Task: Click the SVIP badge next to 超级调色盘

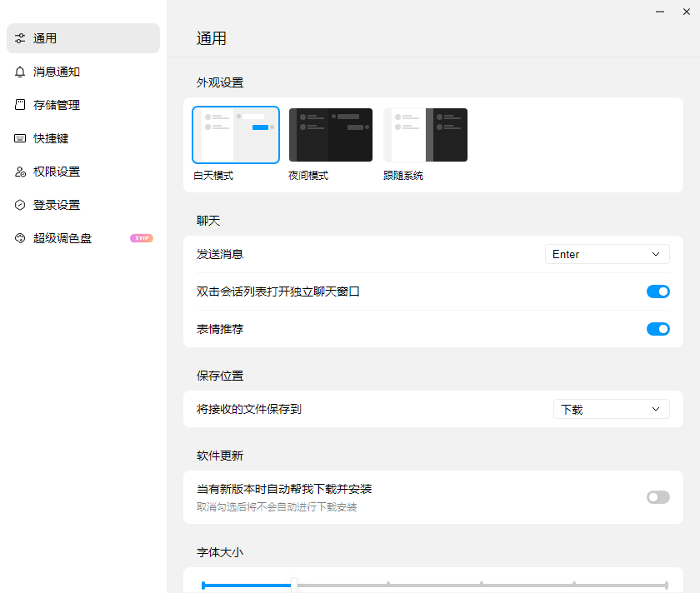Action: click(x=142, y=238)
